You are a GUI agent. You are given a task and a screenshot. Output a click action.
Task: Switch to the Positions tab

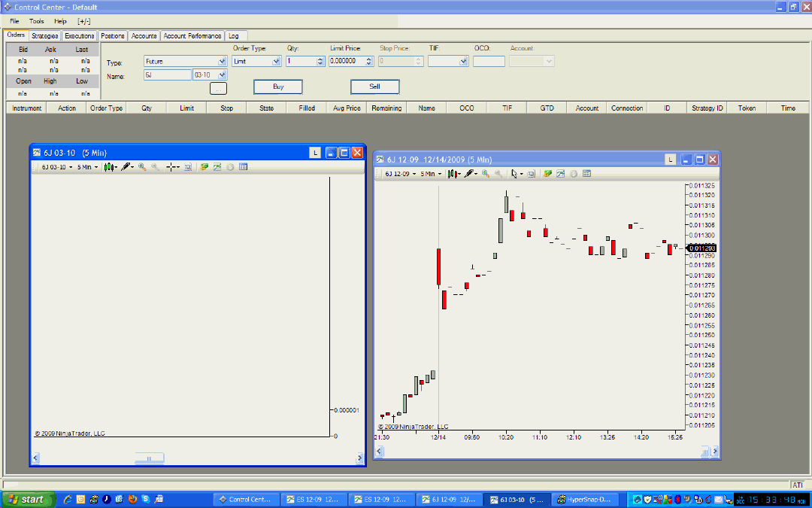point(112,36)
